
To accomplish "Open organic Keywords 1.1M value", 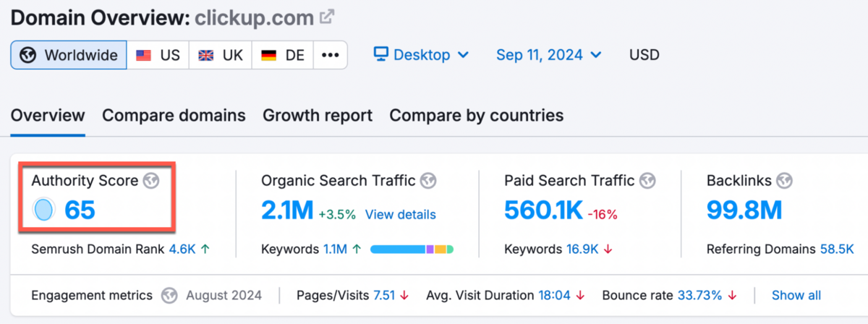I will click(x=334, y=250).
